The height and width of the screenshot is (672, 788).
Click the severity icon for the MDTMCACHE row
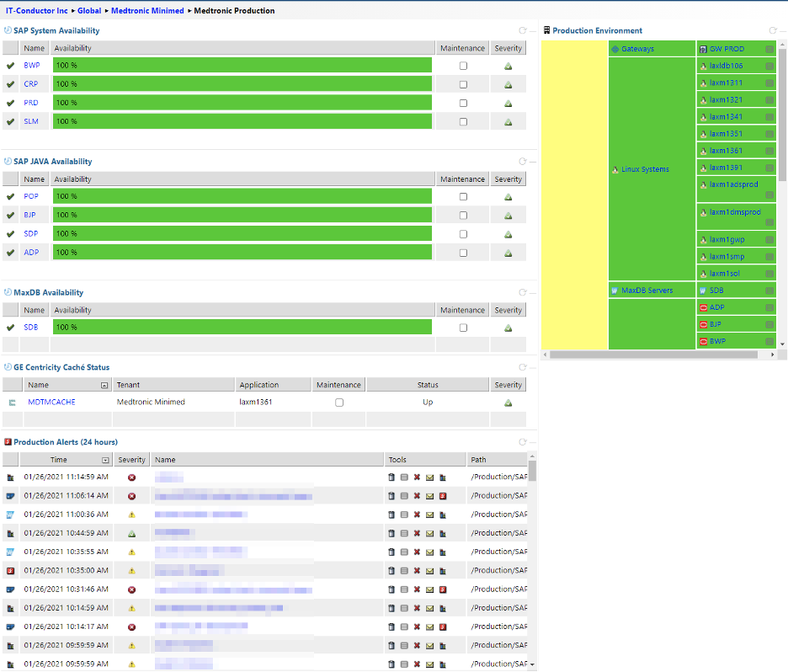click(x=508, y=403)
